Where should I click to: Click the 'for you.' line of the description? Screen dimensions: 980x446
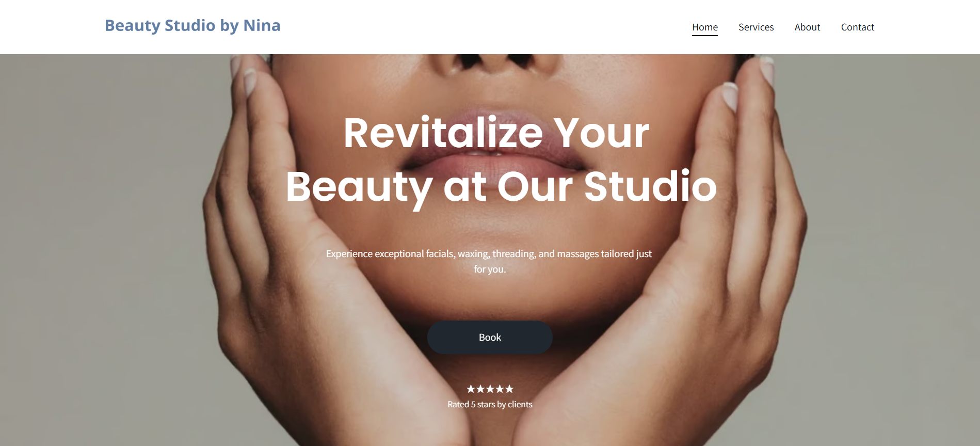click(490, 269)
